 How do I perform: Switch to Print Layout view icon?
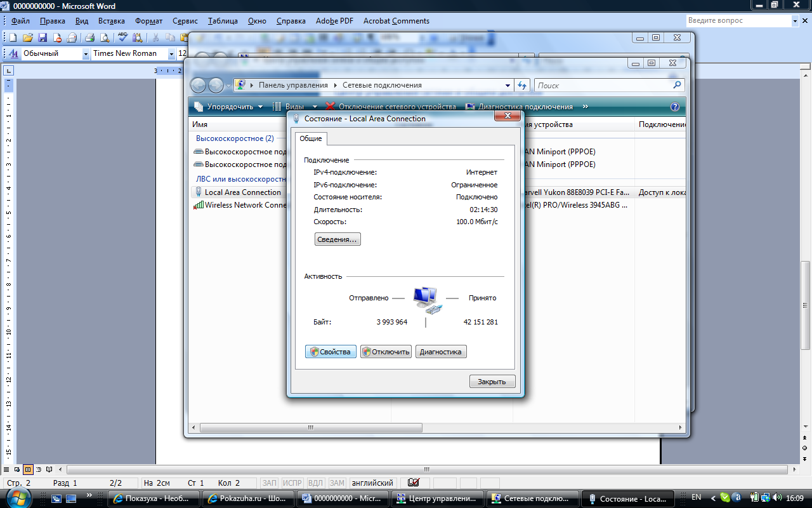28,470
